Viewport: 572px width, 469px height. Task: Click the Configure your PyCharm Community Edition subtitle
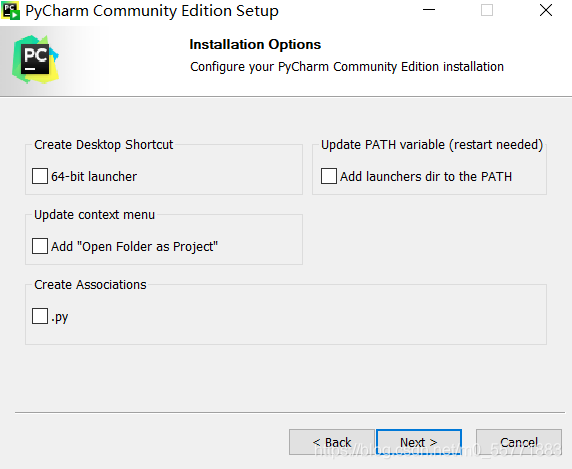[x=347, y=67]
